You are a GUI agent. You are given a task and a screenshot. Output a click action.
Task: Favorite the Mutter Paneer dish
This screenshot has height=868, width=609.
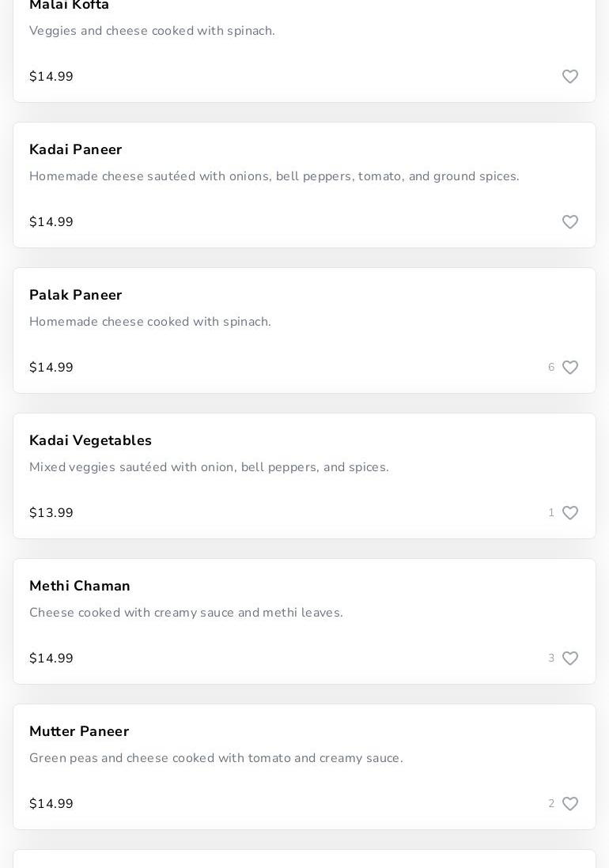(569, 804)
